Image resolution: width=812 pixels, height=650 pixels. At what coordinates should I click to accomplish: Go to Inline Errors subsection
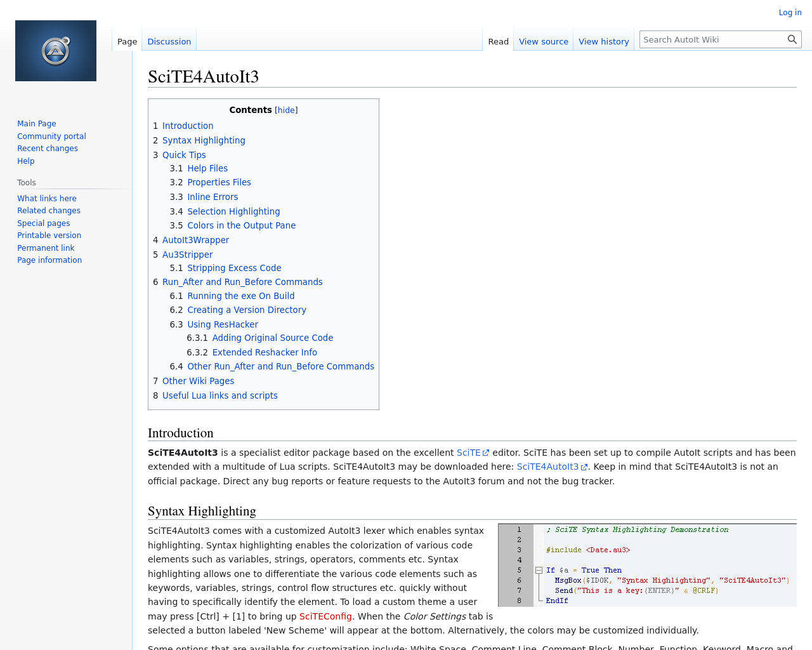(x=213, y=197)
